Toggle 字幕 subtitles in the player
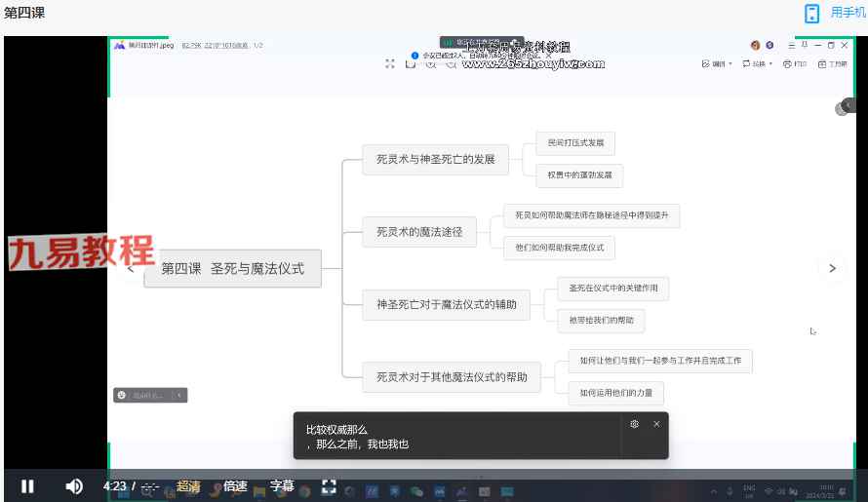 (282, 485)
